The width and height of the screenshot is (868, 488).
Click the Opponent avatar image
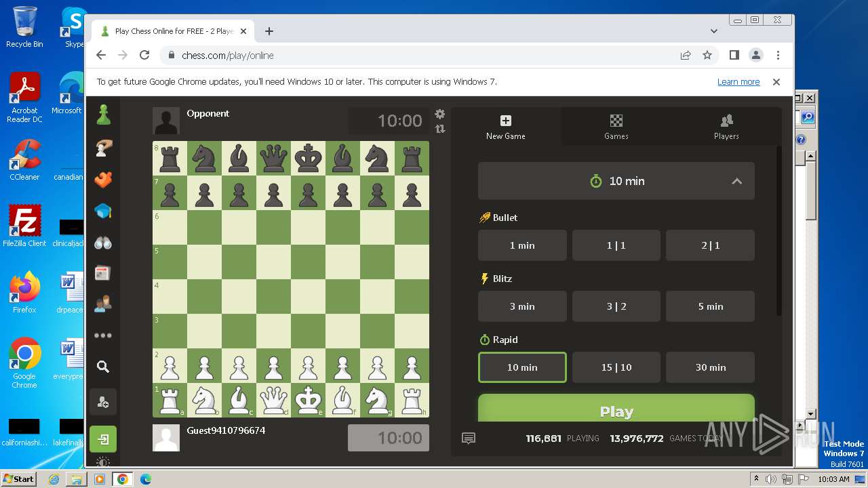click(166, 121)
